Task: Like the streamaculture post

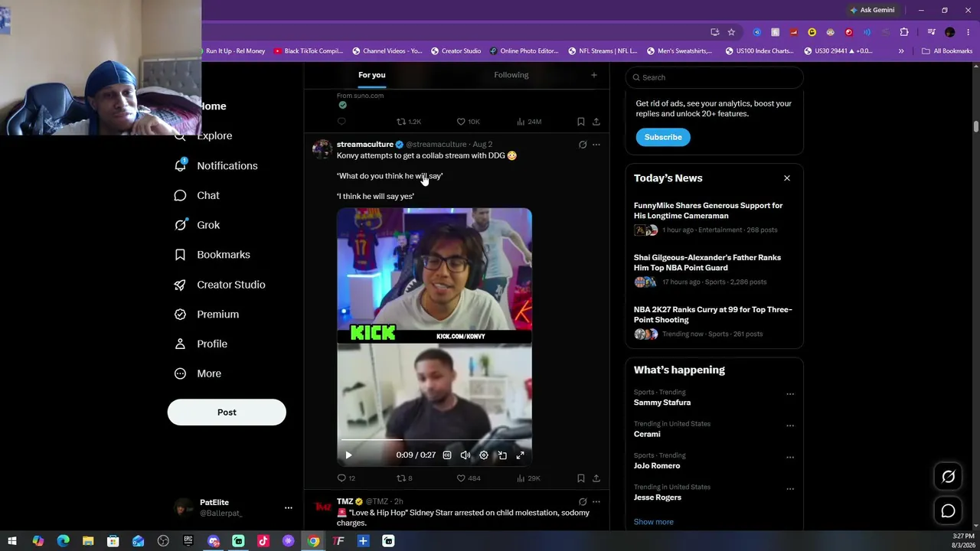Action: [x=469, y=478]
